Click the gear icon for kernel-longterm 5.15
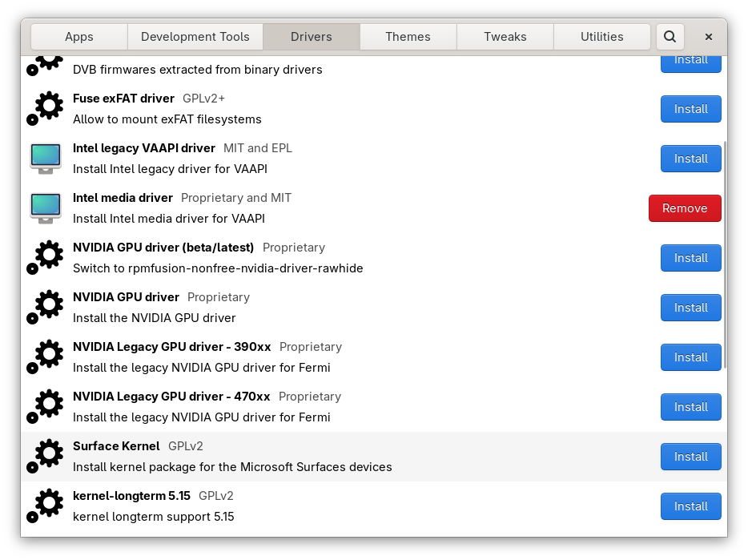The height and width of the screenshot is (560, 748). click(45, 506)
